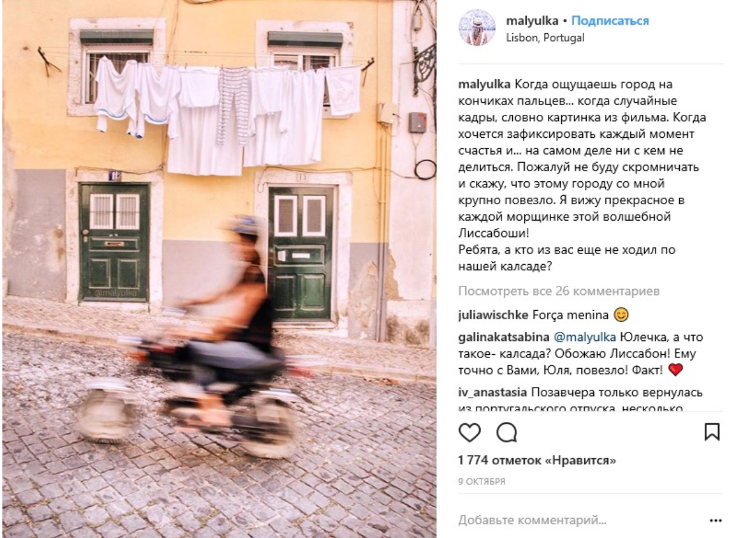Open galinakatsabina's profile

coord(504,337)
